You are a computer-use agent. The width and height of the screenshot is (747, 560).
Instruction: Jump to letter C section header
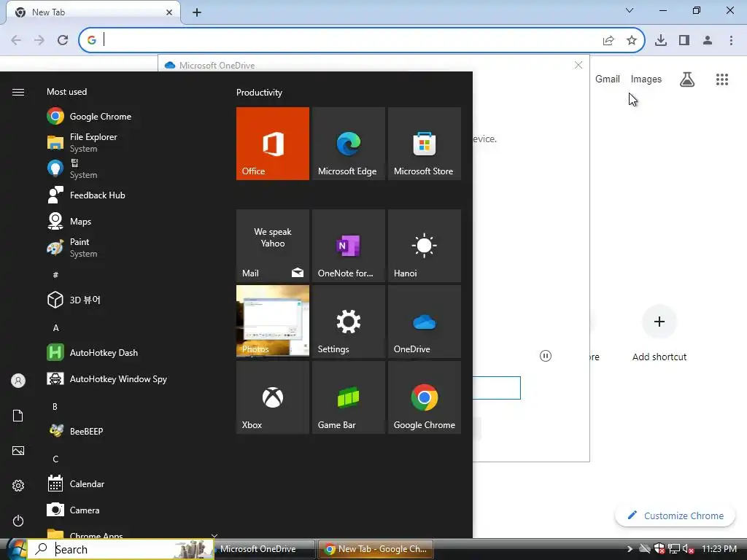click(x=55, y=459)
